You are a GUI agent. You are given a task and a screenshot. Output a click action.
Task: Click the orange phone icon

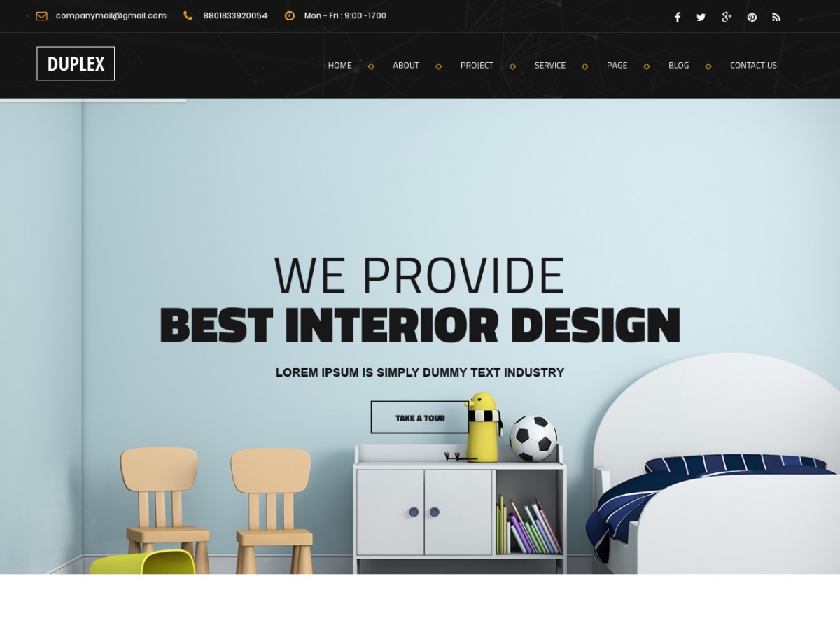coord(188,15)
